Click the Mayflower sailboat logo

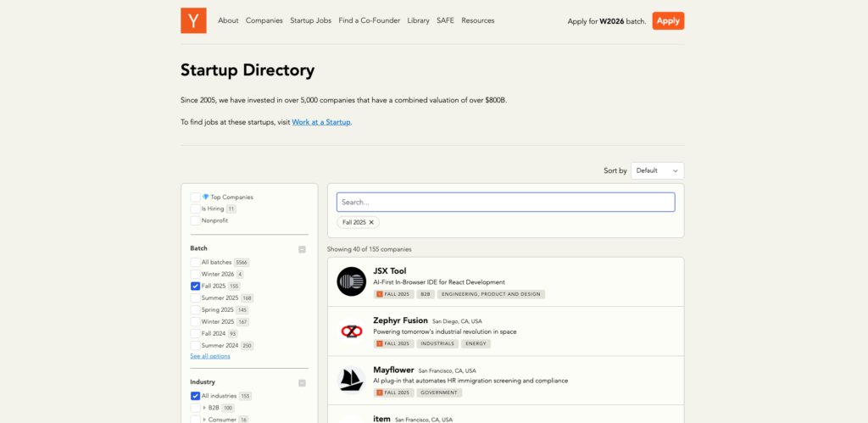point(351,380)
